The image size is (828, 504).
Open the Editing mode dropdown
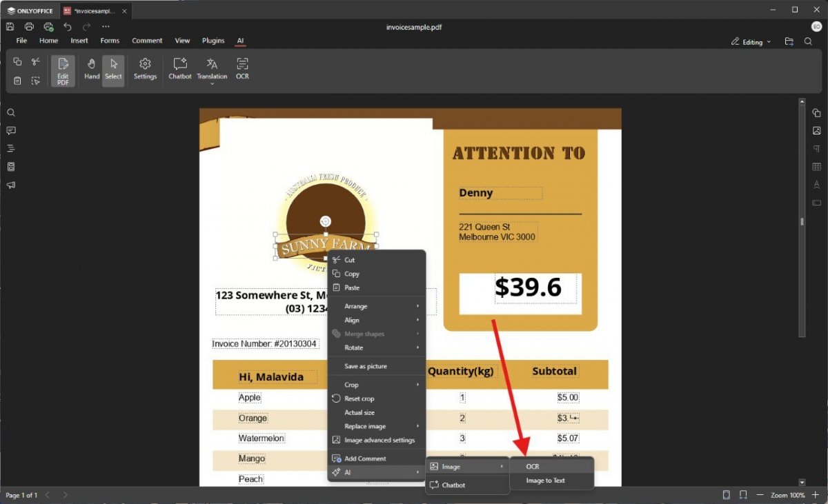(x=751, y=42)
